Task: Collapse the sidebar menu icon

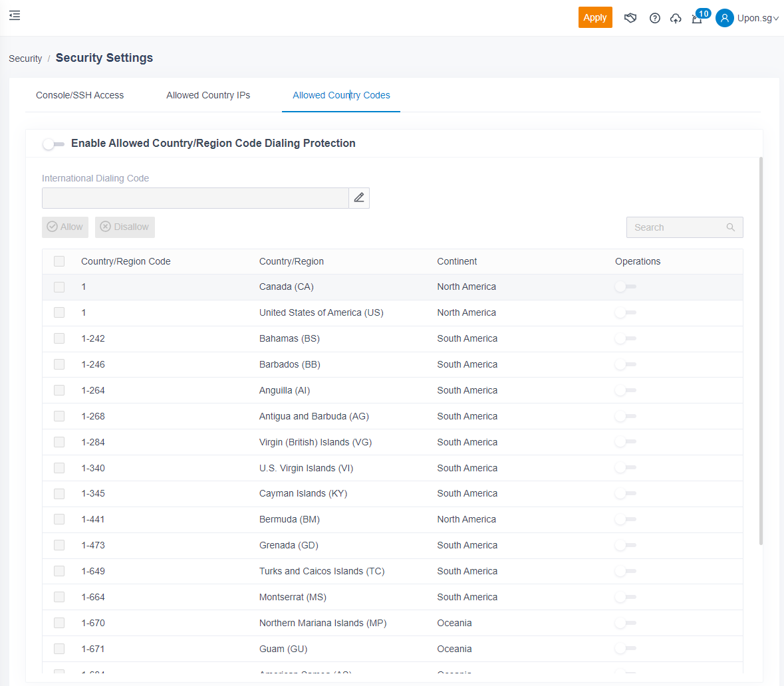Action: [15, 15]
